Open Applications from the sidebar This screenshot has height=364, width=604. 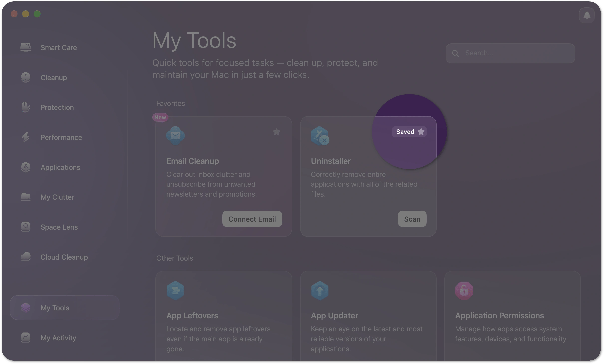tap(60, 167)
